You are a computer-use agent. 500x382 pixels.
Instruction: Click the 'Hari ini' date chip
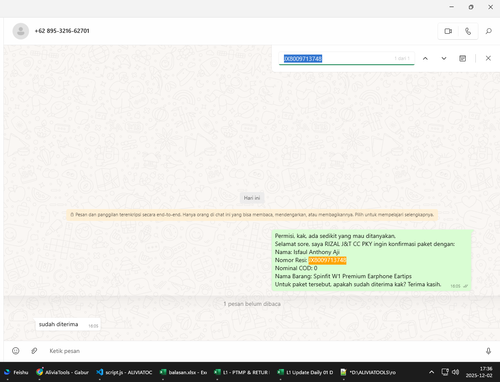point(252,198)
